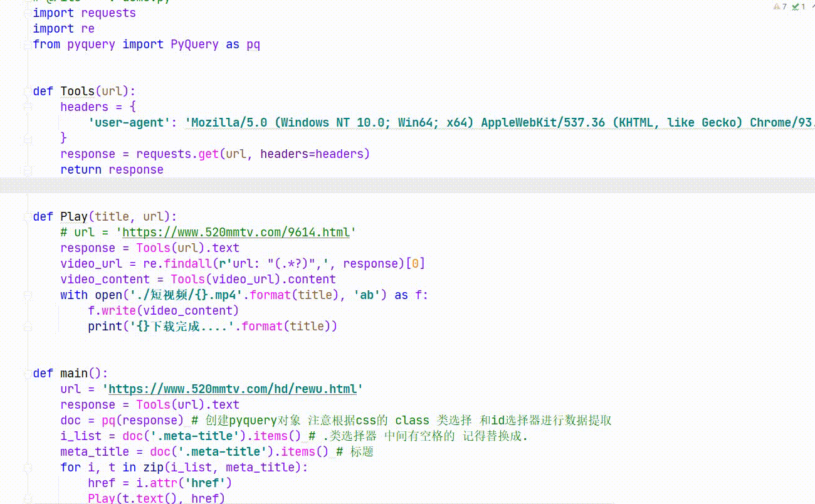Image resolution: width=815 pixels, height=504 pixels.
Task: Click the Tools function name in its definition
Action: click(77, 92)
